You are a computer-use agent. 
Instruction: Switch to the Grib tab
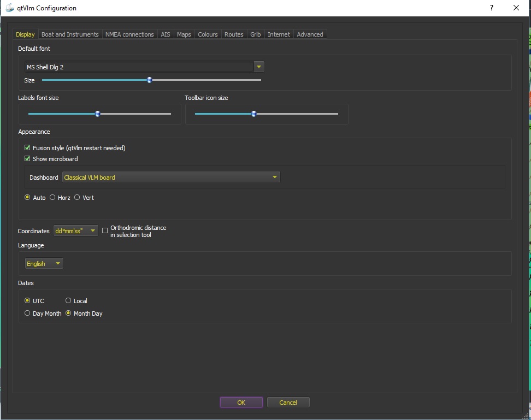tap(256, 34)
